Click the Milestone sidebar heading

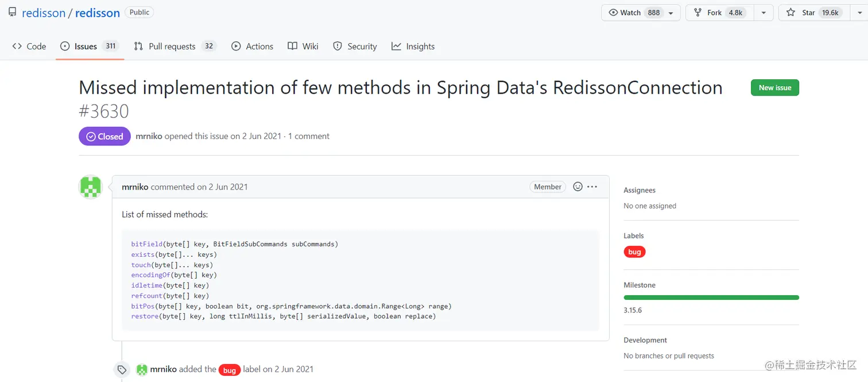tap(640, 285)
